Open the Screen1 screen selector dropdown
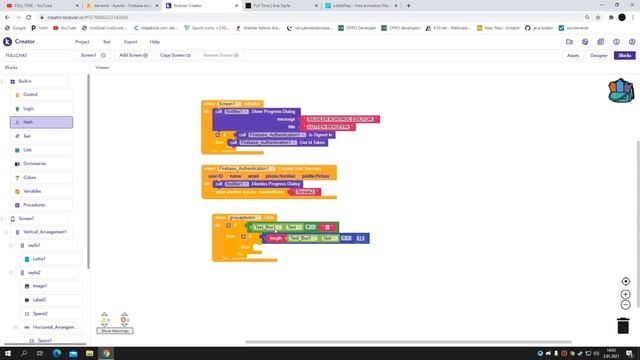Screen dimensions: 640x360 coord(93,55)
